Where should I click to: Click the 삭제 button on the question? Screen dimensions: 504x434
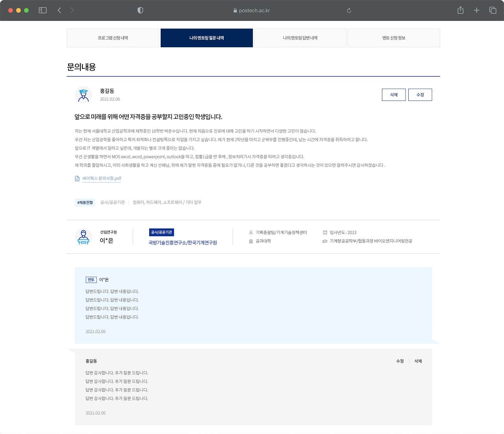[x=394, y=95]
